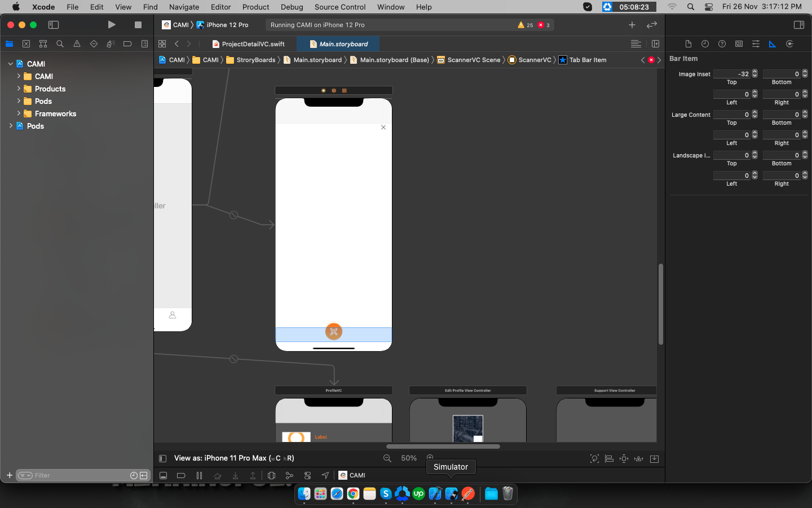Show the Size inspector ruler icon
This screenshot has height=508, width=812.
click(773, 44)
